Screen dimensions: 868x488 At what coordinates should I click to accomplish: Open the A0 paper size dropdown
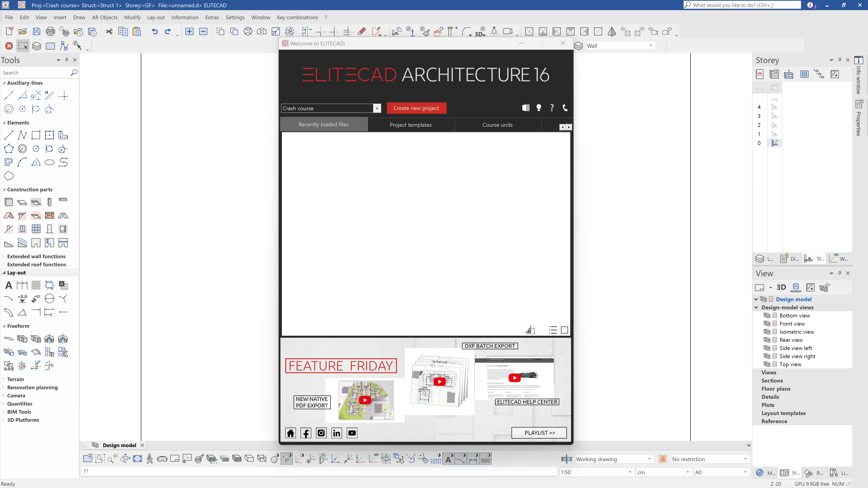pos(745,472)
